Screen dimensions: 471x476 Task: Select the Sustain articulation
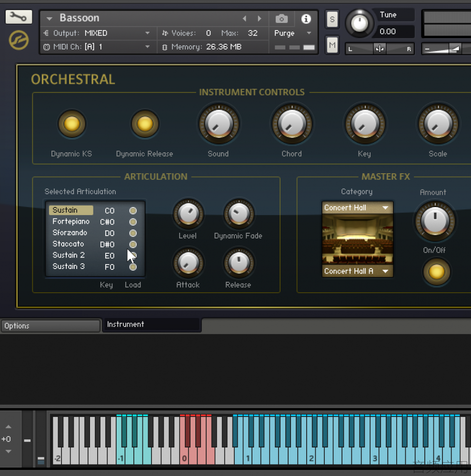(71, 210)
